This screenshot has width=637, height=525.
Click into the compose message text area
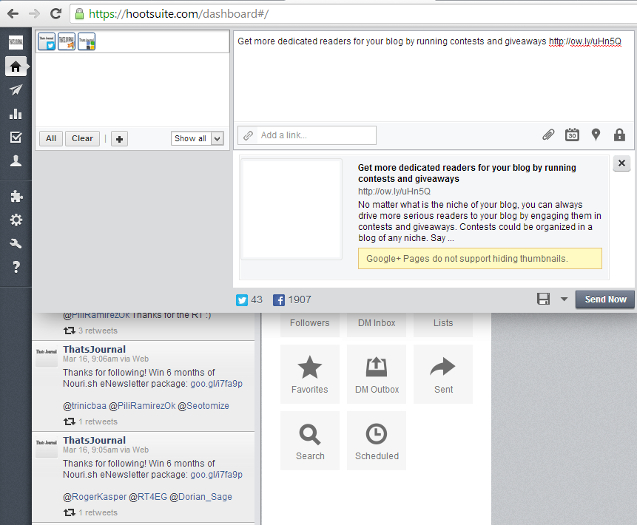click(x=433, y=76)
